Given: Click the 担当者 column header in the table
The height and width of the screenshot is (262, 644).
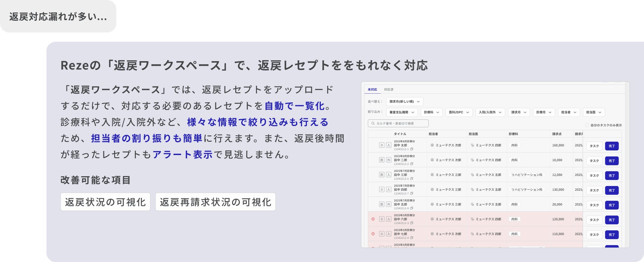Looking at the screenshot, I should click(x=433, y=134).
